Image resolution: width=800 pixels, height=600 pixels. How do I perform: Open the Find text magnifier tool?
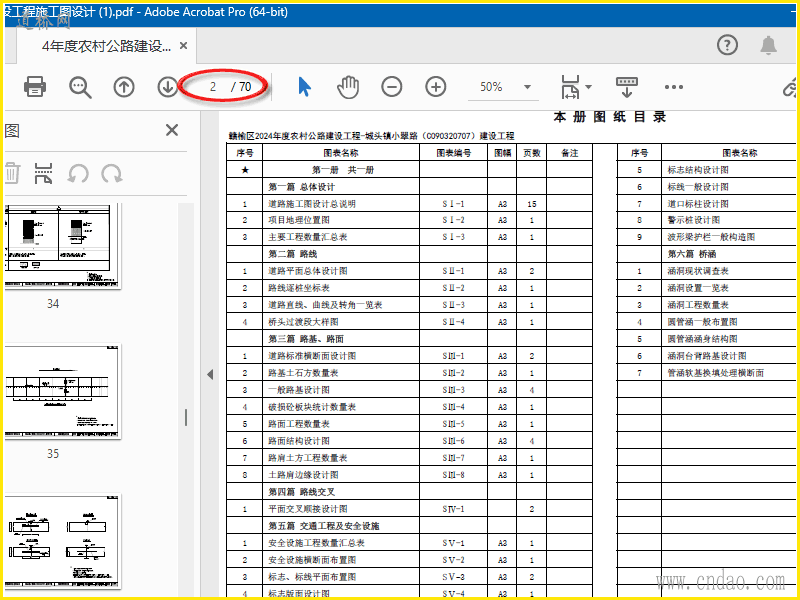[80, 87]
